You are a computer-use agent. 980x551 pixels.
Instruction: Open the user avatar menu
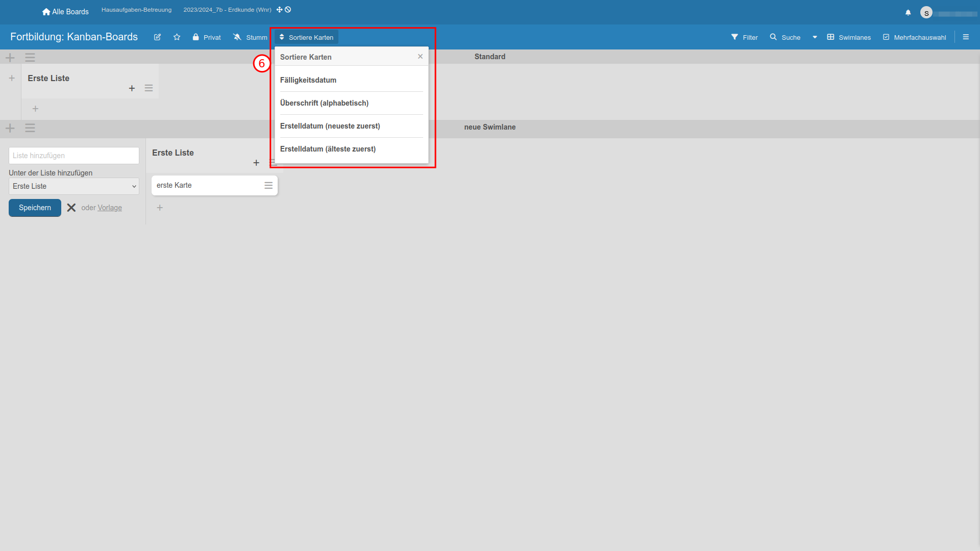[926, 13]
